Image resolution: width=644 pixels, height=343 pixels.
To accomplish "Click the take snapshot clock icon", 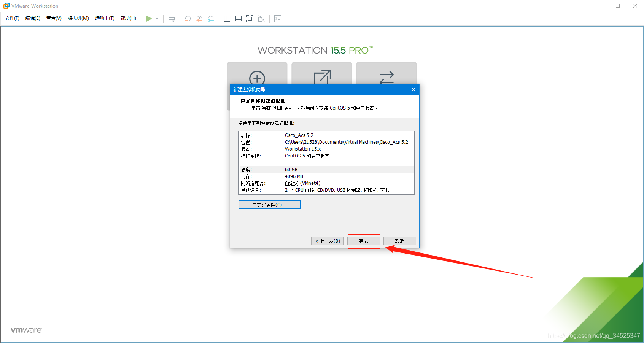I will click(188, 19).
